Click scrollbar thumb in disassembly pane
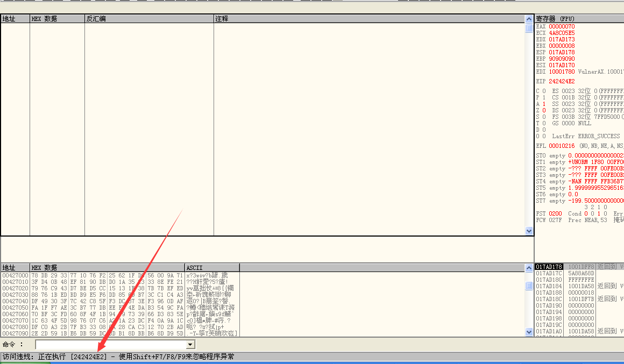This screenshot has height=364, width=624. point(529,29)
